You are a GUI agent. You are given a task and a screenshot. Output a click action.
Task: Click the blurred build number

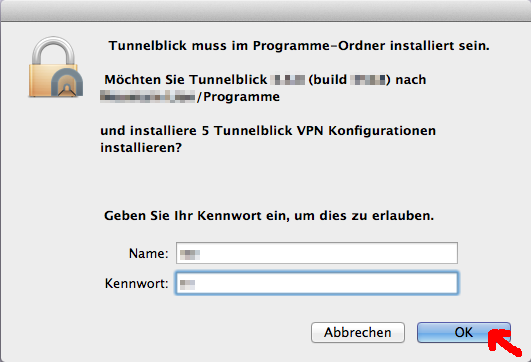[x=368, y=80]
